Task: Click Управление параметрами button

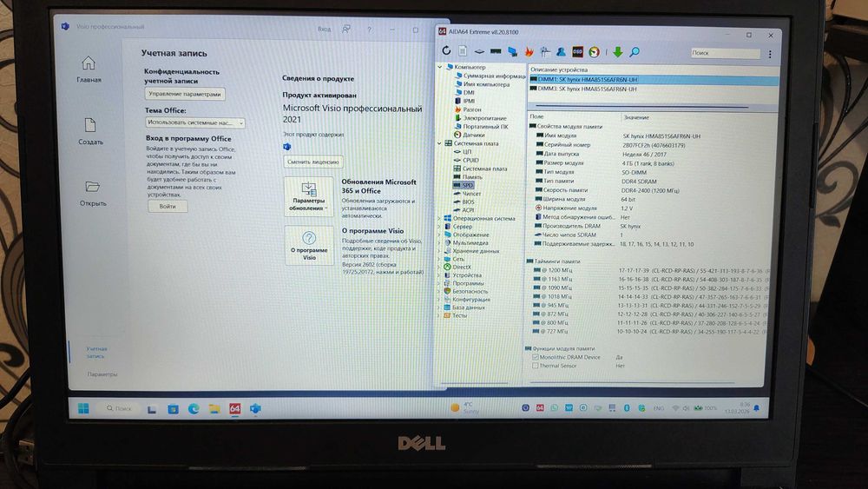Action: [185, 94]
